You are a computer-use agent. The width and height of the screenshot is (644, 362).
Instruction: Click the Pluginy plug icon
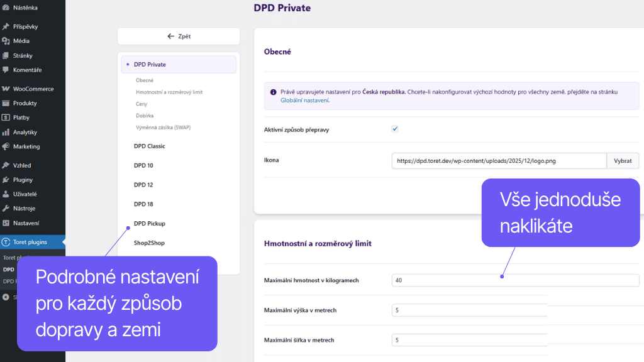pyautogui.click(x=6, y=180)
